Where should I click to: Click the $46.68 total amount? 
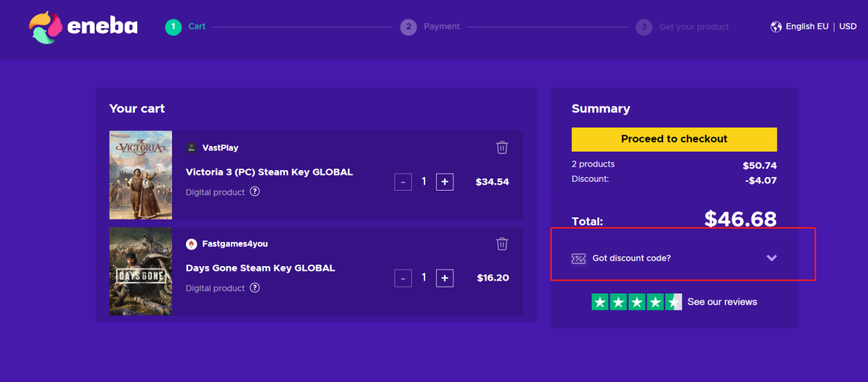tap(740, 219)
